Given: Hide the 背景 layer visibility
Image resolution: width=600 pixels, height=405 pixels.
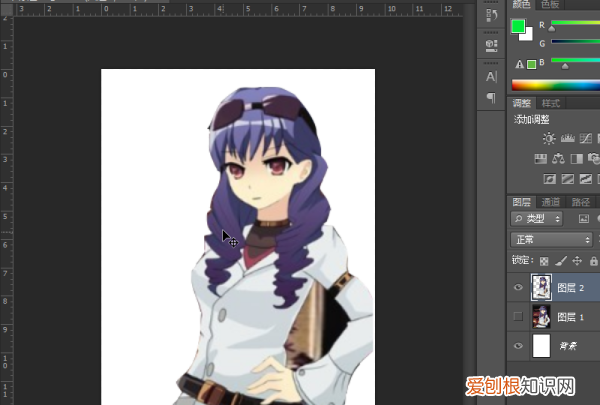Looking at the screenshot, I should point(518,346).
